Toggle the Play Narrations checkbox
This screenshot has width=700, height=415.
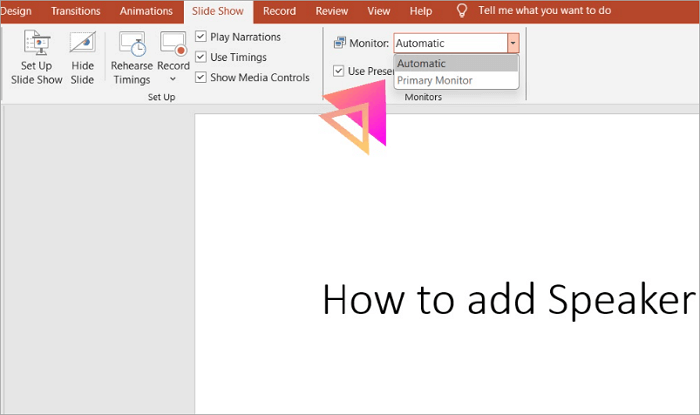(x=201, y=37)
